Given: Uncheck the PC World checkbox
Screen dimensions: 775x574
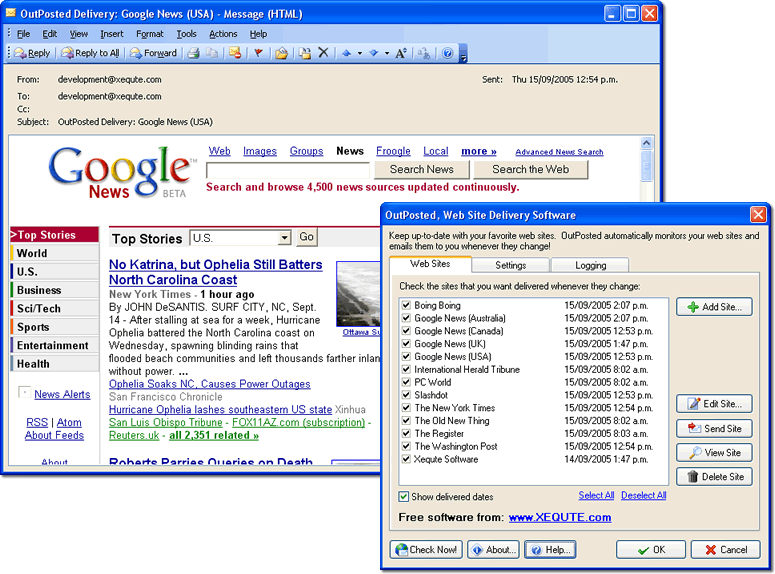Looking at the screenshot, I should pos(406,382).
